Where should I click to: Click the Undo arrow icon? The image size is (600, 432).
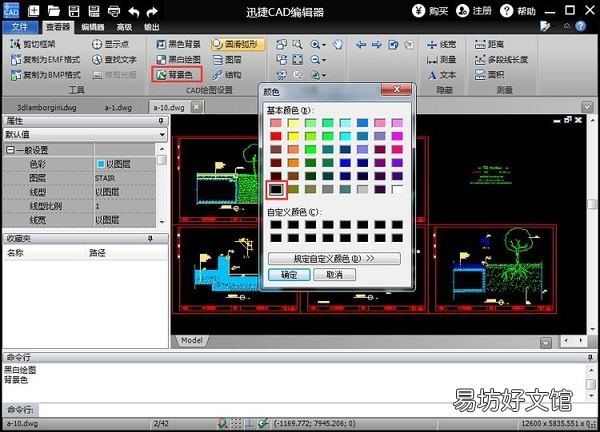(x=134, y=11)
